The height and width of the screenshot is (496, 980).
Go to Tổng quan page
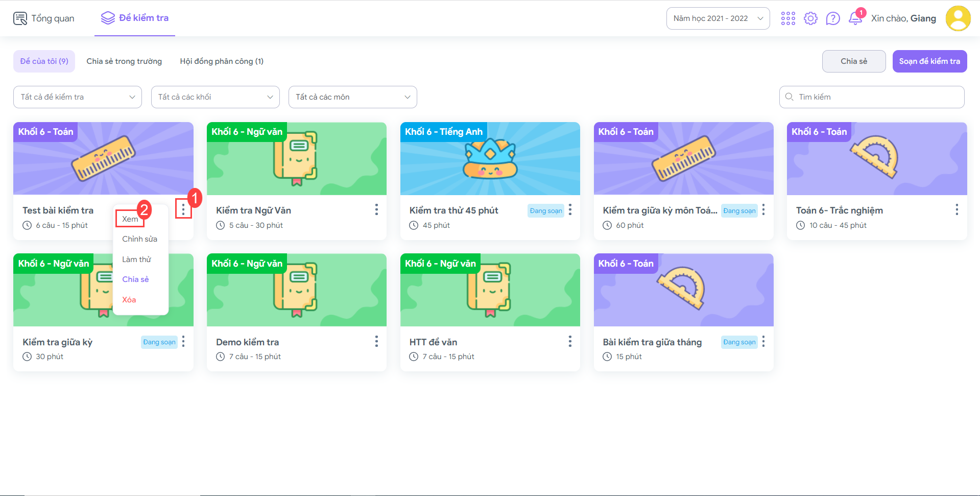coord(44,18)
